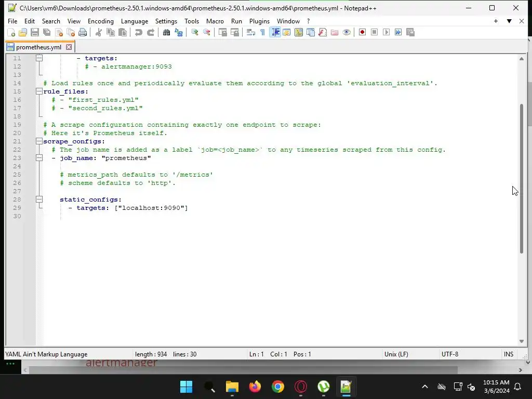The width and height of the screenshot is (532, 399).
Task: Save the file with the Save icon
Action: 35,32
